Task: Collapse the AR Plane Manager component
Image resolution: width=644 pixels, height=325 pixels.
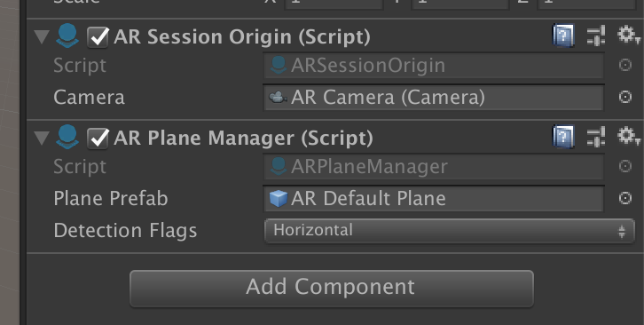Action: click(42, 139)
